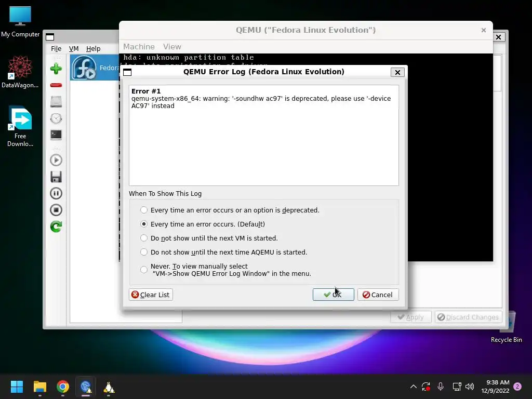Click the AQEMU window menu icon in title bar
Image resolution: width=532 pixels, height=399 pixels.
coord(50,37)
